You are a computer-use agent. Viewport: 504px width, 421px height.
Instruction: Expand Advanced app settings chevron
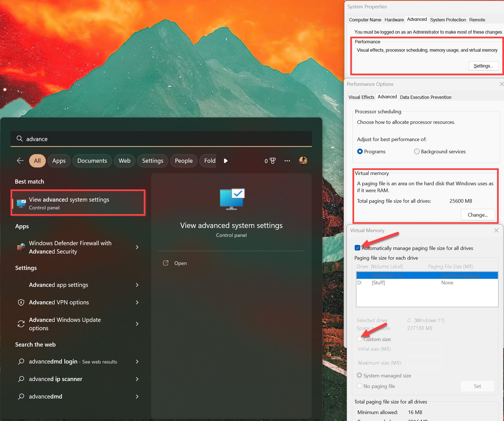tap(137, 285)
